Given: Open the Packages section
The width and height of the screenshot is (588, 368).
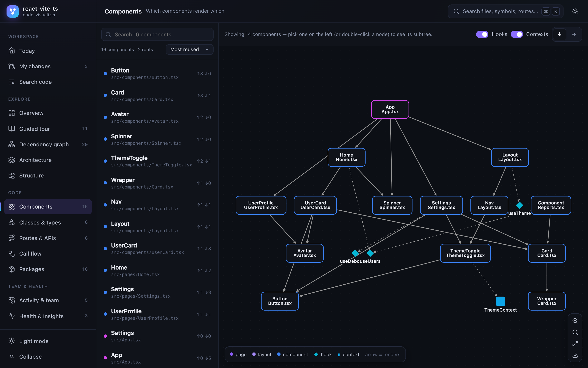Looking at the screenshot, I should (x=48, y=269).
